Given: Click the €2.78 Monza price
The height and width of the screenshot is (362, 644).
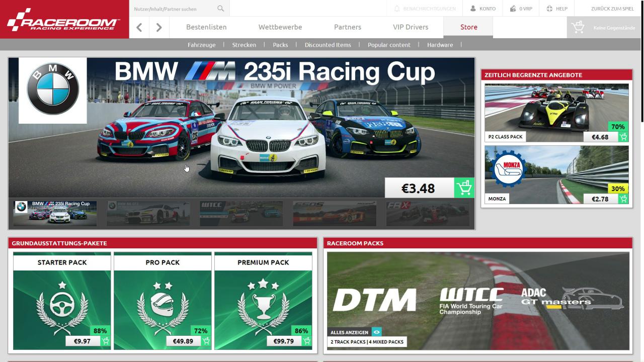Looking at the screenshot, I should [600, 199].
